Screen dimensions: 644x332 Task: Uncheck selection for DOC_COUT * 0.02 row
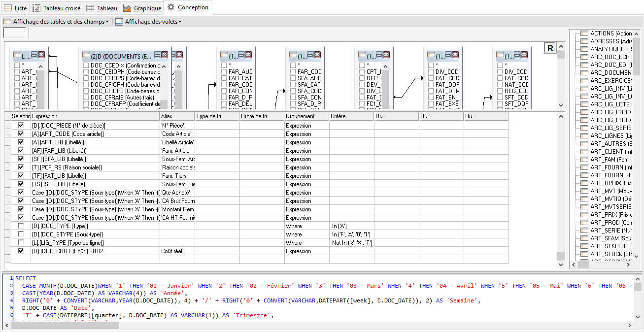tap(20, 251)
